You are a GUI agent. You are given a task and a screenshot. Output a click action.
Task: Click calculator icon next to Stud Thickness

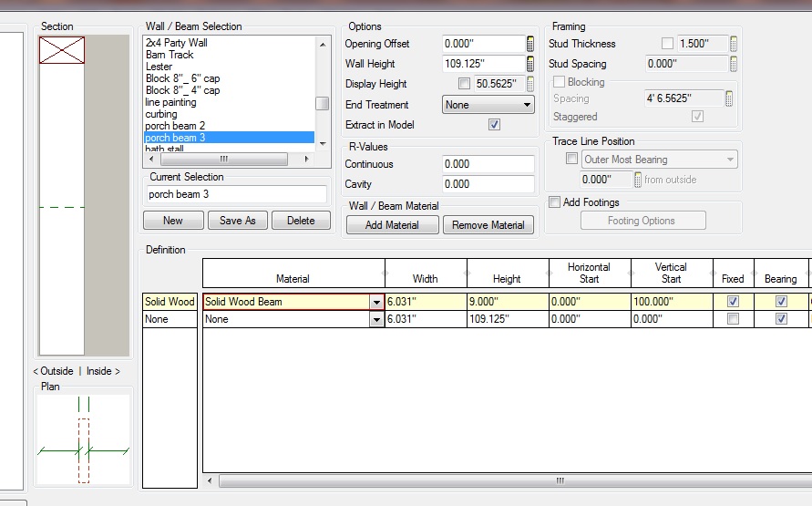point(734,44)
